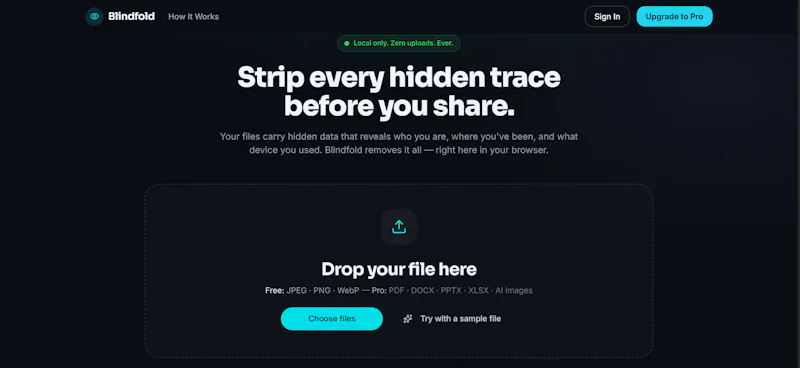Viewport: 800px width, 368px height.
Task: Try with a sample file link
Action: (x=460, y=319)
